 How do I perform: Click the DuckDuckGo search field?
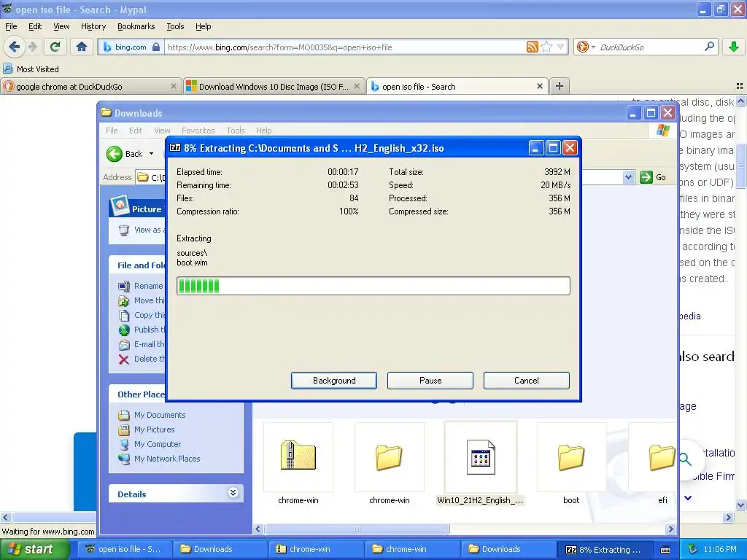click(x=650, y=47)
